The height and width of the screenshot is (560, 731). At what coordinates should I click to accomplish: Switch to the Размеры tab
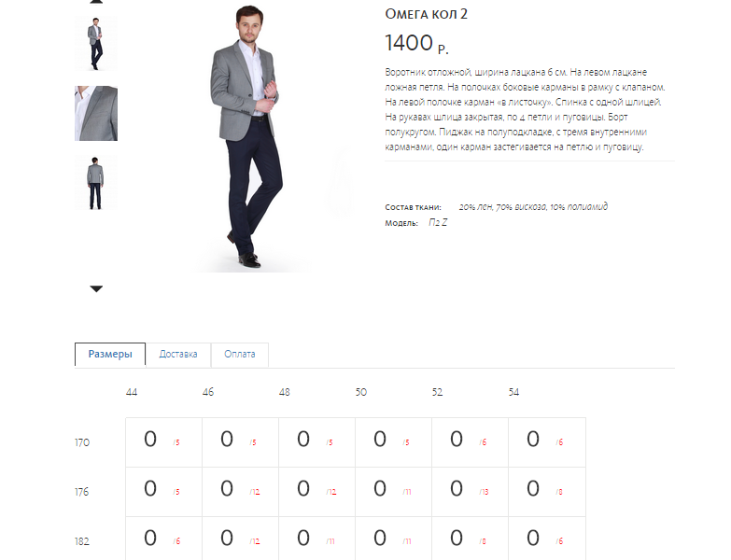pos(110,354)
